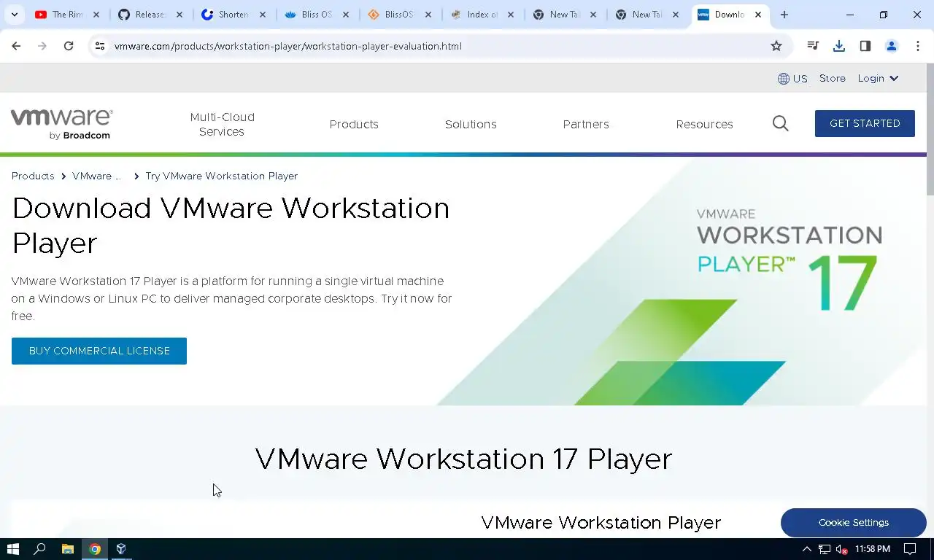Open the Multi-Cloud Services menu
Screen dimensions: 934x560
(x=222, y=124)
